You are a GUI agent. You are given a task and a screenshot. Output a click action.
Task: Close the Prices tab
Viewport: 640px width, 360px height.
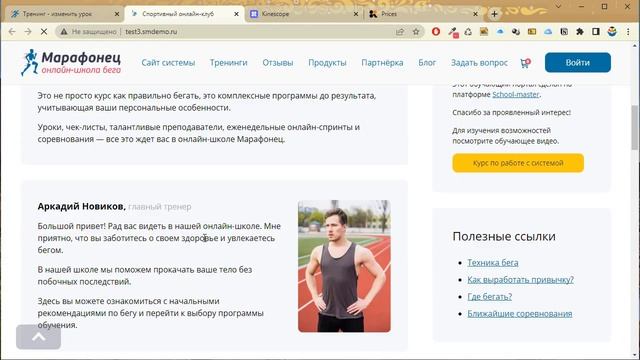(475, 14)
